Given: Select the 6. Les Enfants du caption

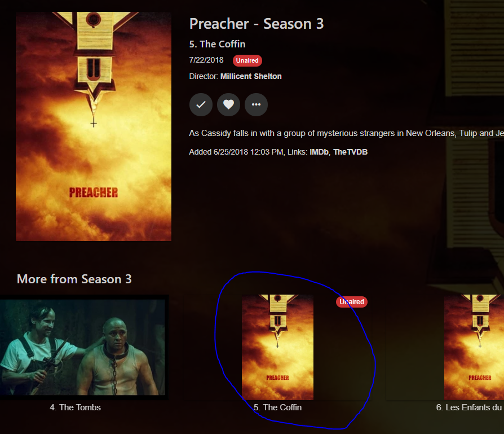Looking at the screenshot, I should pos(469,407).
